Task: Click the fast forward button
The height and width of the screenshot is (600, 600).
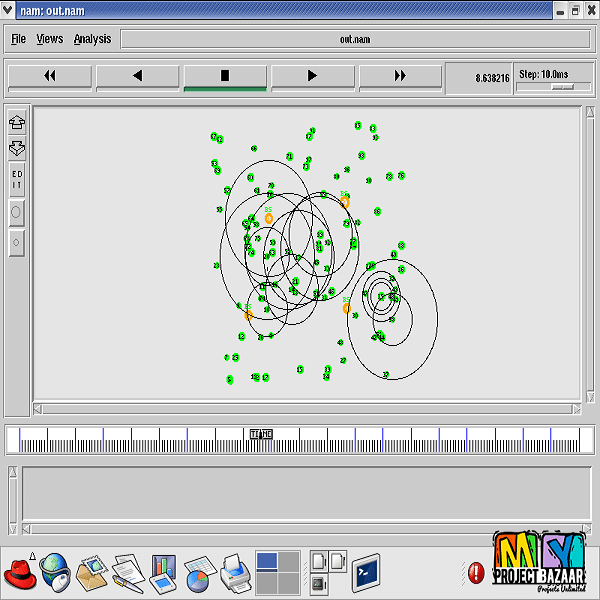Action: tap(400, 76)
